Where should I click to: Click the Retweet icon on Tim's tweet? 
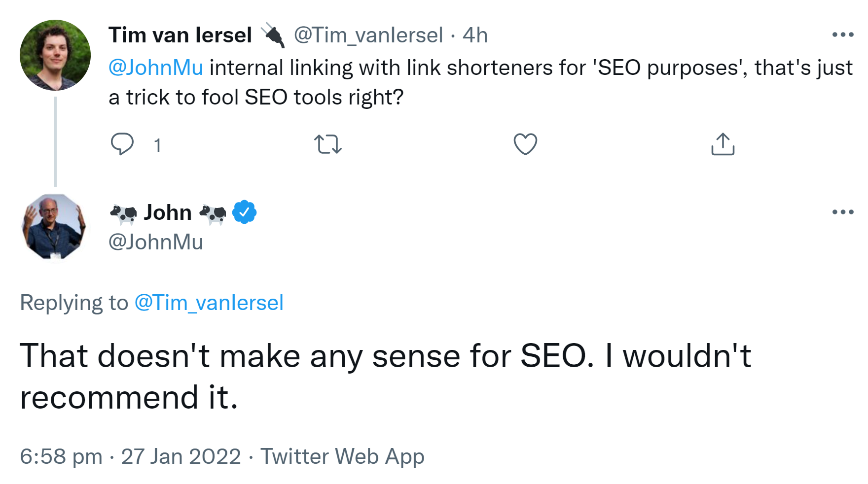click(329, 144)
